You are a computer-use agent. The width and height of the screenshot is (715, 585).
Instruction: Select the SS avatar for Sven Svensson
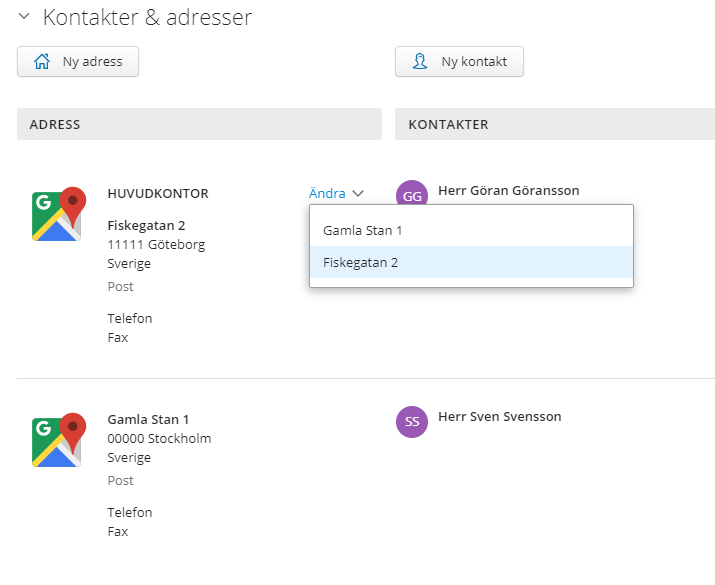tap(412, 422)
